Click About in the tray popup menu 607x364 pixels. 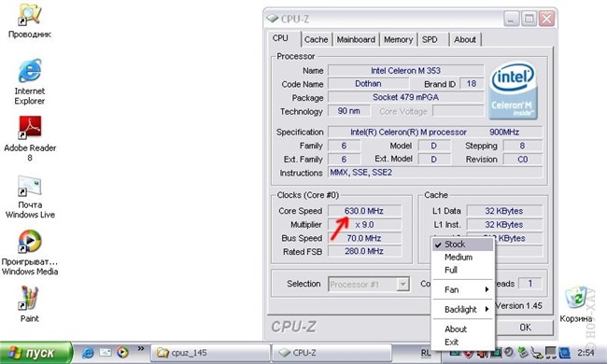coord(463,329)
